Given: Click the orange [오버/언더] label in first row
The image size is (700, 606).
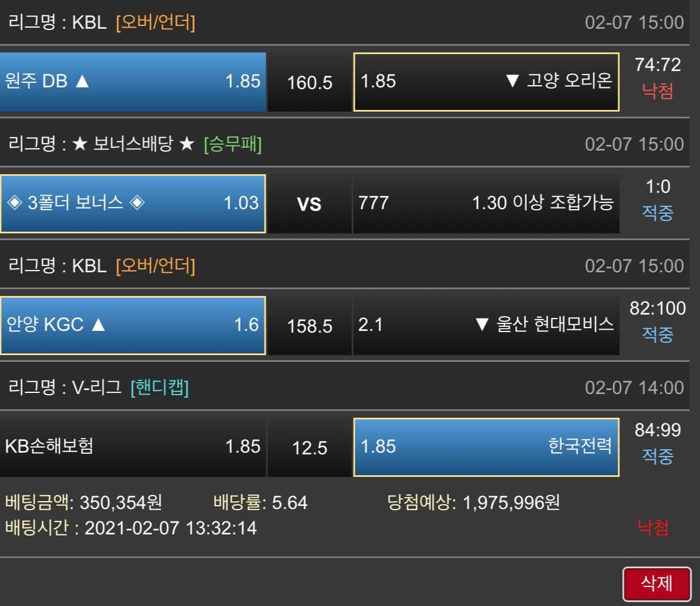Looking at the screenshot, I should coord(155,23).
